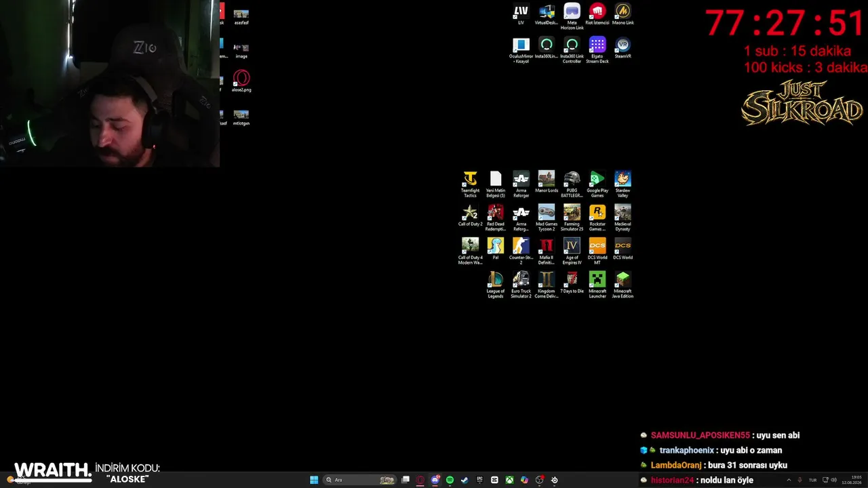
Task: Open the Counter-Strike 2 shortcut
Action: [521, 251]
